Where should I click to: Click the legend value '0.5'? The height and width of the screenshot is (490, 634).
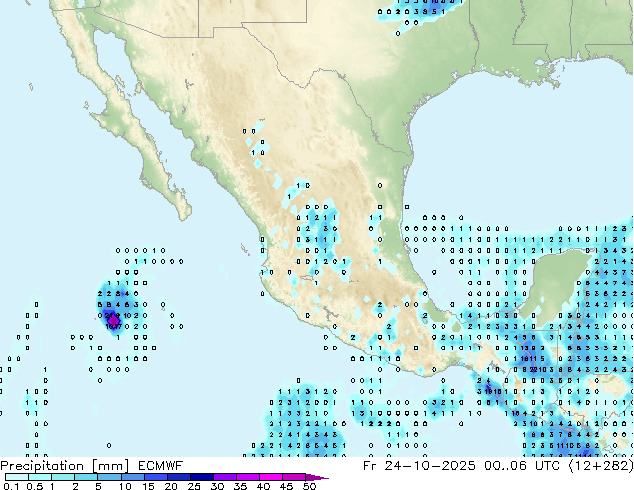[x=35, y=486]
